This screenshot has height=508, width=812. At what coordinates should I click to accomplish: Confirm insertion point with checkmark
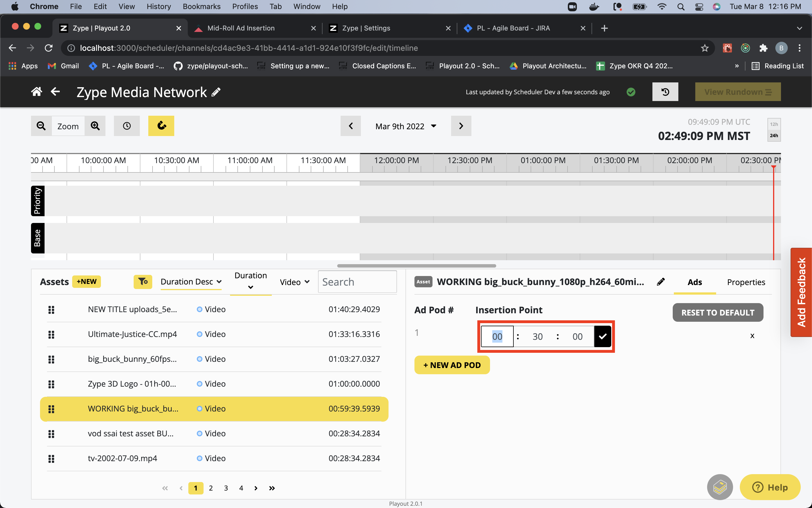coord(603,336)
